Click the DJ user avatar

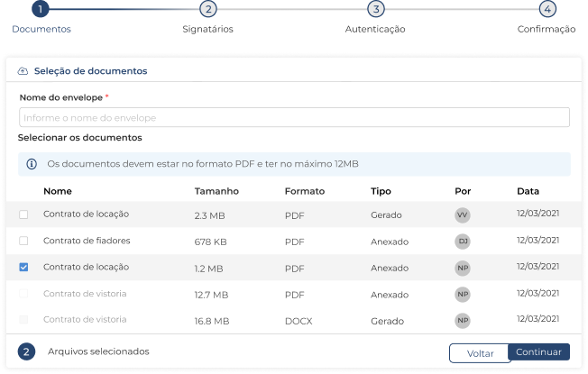(x=463, y=242)
